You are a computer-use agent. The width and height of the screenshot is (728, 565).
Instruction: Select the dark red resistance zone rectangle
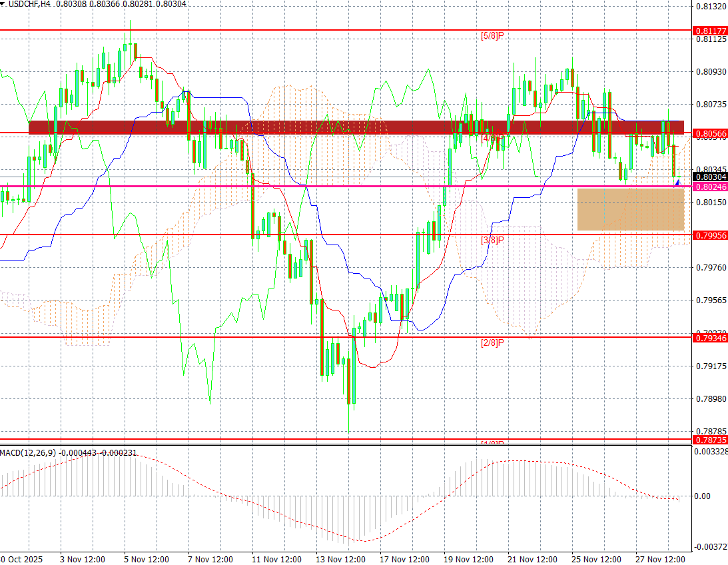point(356,127)
